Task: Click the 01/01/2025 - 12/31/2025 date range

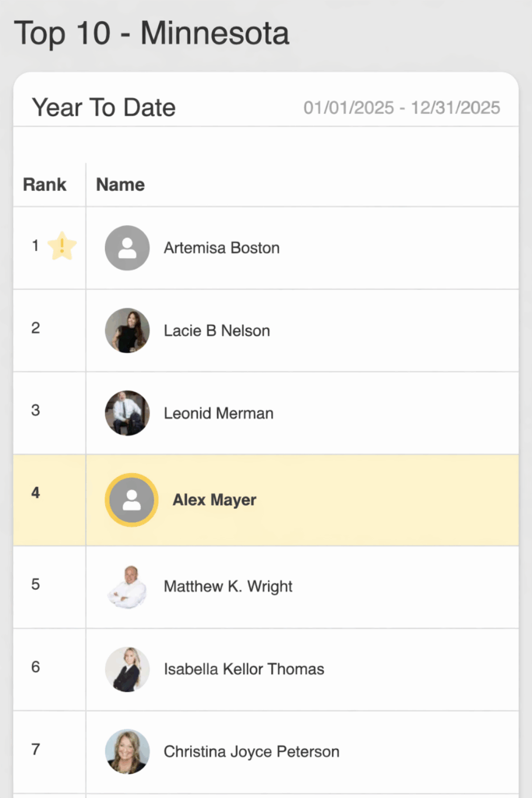Action: [x=402, y=108]
